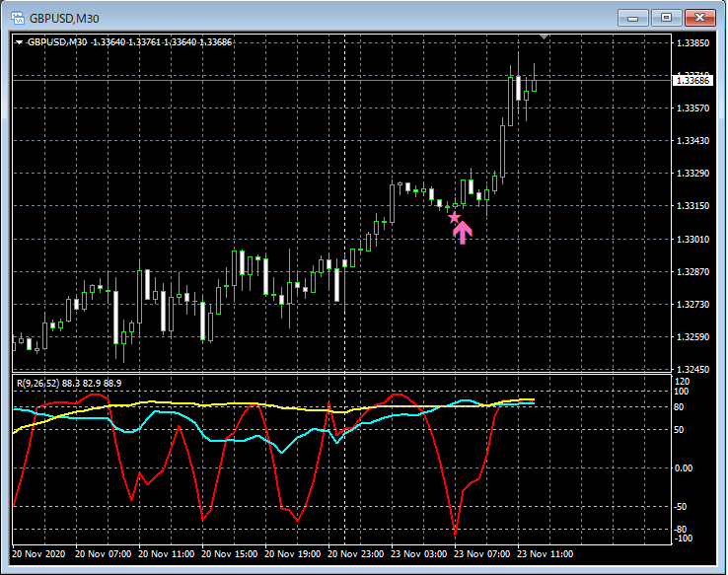Open the GBPUSD,M30 one-click trading triangle

19,42
